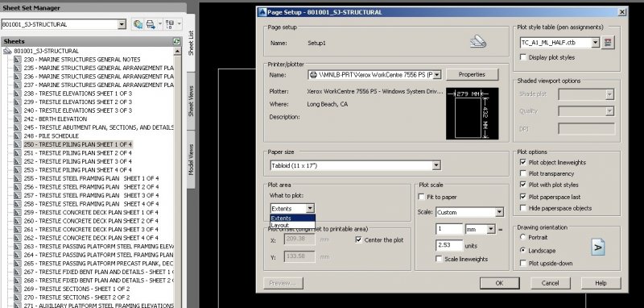Click the drawing orientation page preview icon
The height and width of the screenshot is (308, 644).
pos(598,248)
